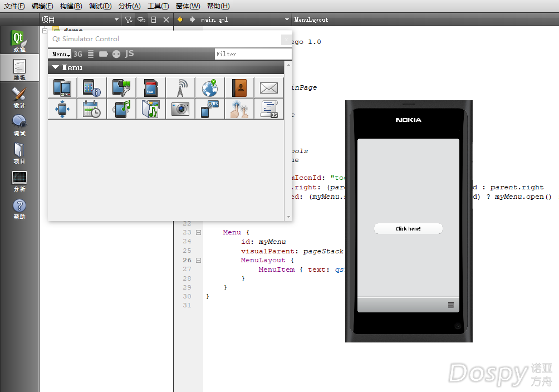Open the brown contacts book icon
559x392 pixels.
(x=239, y=88)
